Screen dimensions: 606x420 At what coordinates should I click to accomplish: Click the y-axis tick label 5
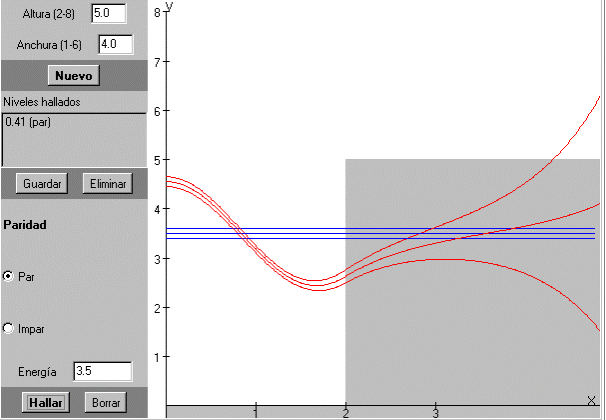[x=157, y=160]
